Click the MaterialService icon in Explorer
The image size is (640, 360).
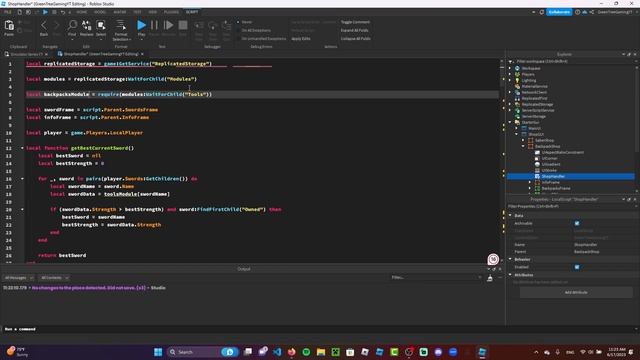(x=517, y=87)
